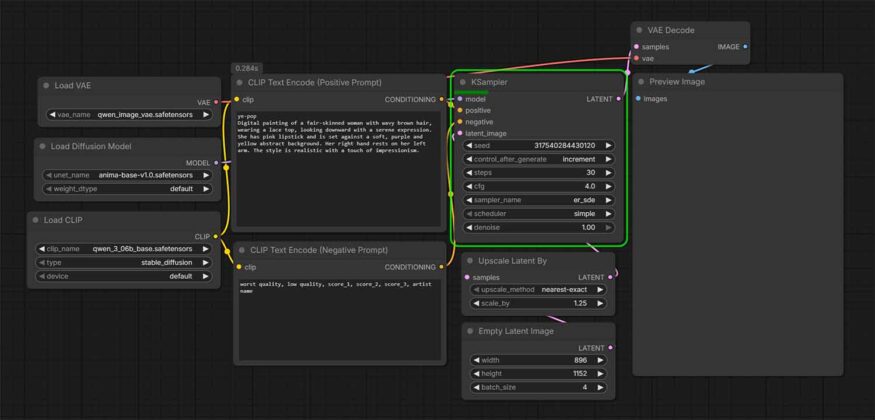Click the VAE Decode IMAGE output socket
The image size is (875, 420).
(746, 47)
